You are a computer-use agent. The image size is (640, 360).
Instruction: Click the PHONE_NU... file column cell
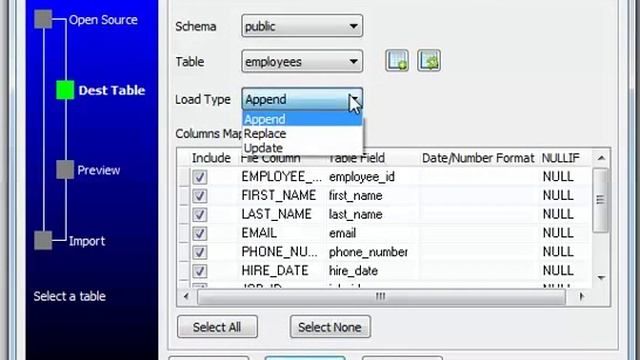(x=282, y=252)
